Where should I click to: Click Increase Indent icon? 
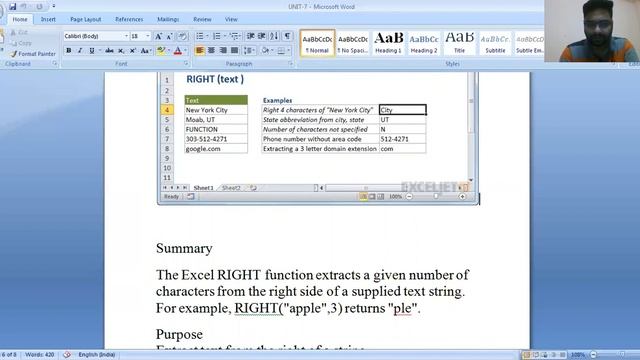[x=262, y=36]
